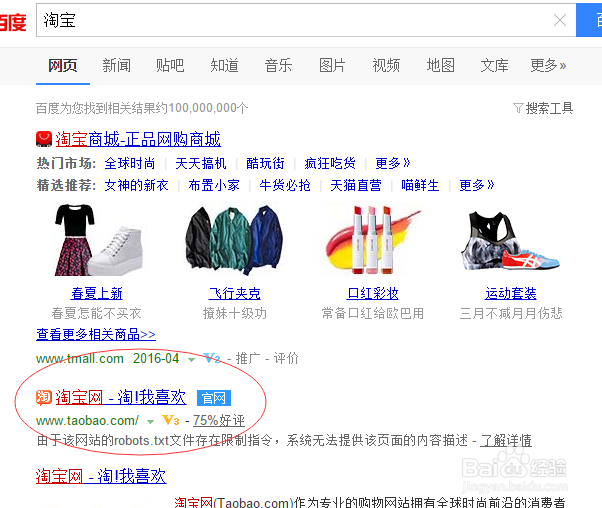Click the orange 淘 favicon icon
This screenshot has width=602, height=508.
pyautogui.click(x=44, y=397)
